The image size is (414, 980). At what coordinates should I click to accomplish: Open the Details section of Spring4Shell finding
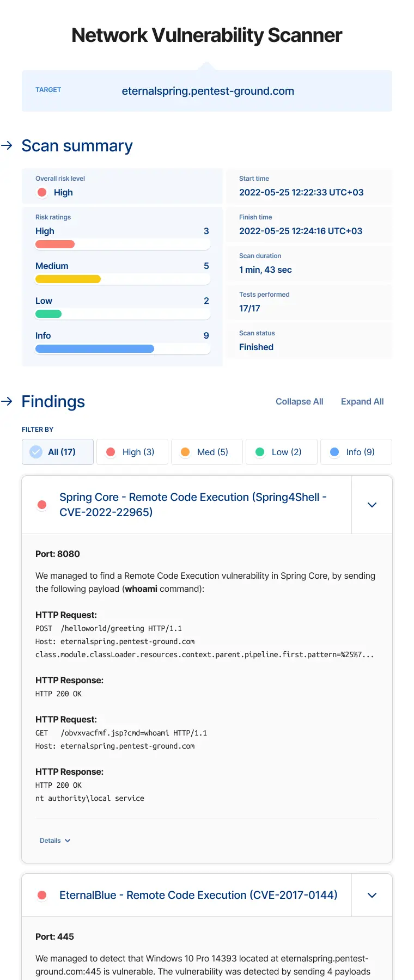pos(54,840)
